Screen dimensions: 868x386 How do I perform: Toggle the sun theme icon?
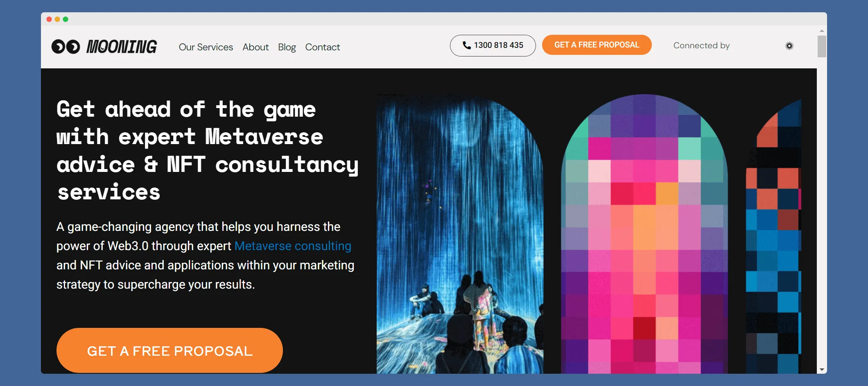point(789,46)
